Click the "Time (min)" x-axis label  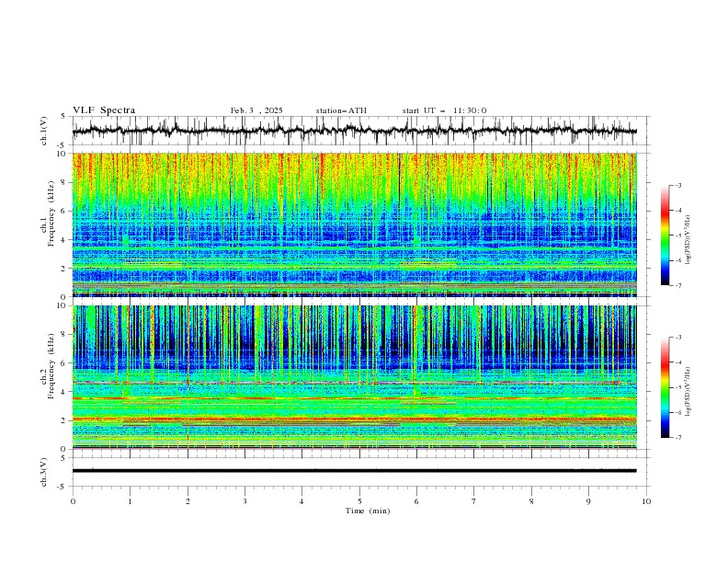[x=368, y=511]
